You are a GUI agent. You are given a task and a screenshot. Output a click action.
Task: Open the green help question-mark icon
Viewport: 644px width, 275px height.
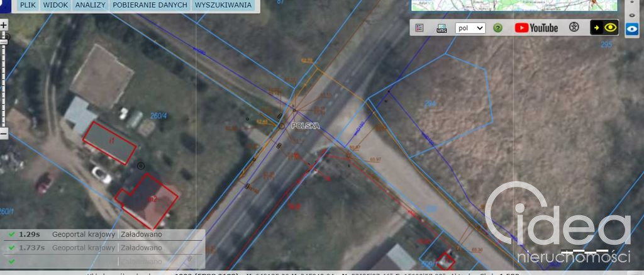(498, 28)
